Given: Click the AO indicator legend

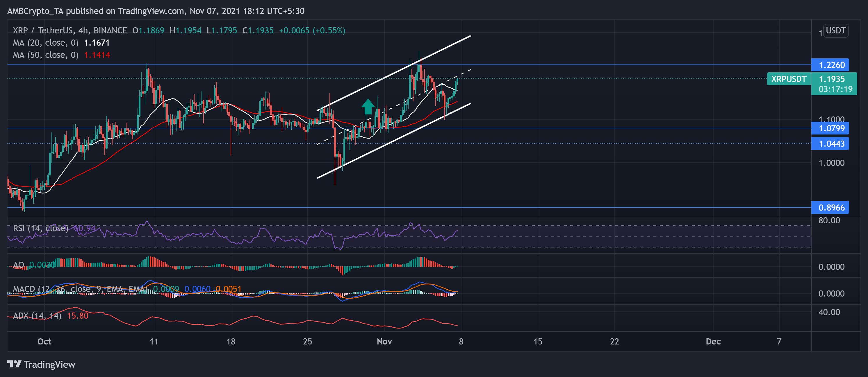Looking at the screenshot, I should (x=18, y=265).
